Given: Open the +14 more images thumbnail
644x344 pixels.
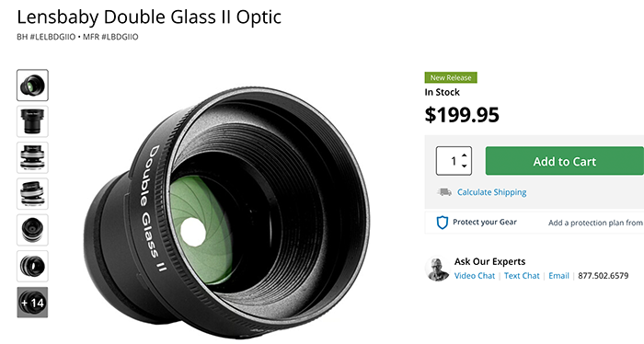Looking at the screenshot, I should (x=32, y=303).
